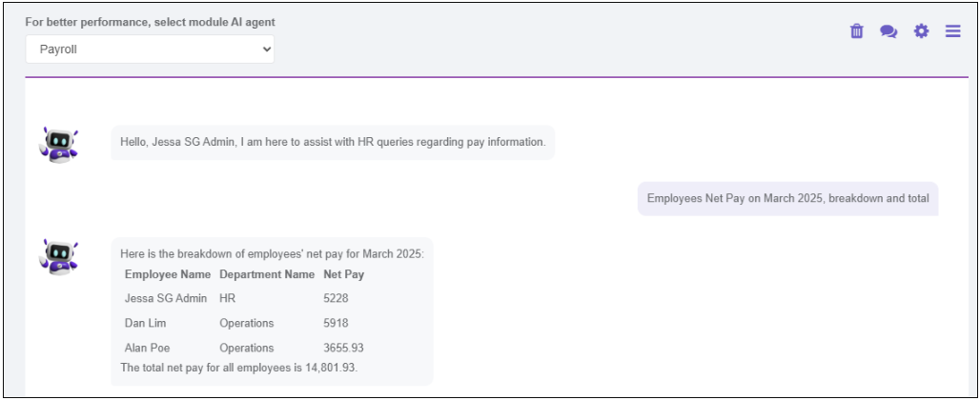Viewport: 980px width, 400px height.
Task: Click the Jessa SG Admin table row
Action: click(x=244, y=298)
